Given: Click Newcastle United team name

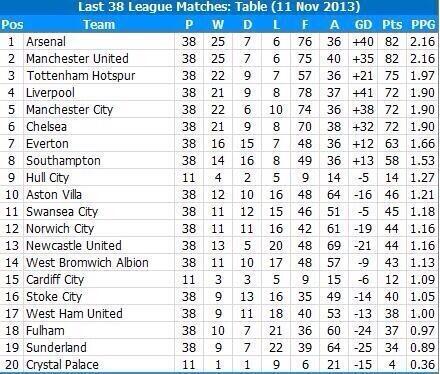Looking at the screenshot, I should 74,246.
